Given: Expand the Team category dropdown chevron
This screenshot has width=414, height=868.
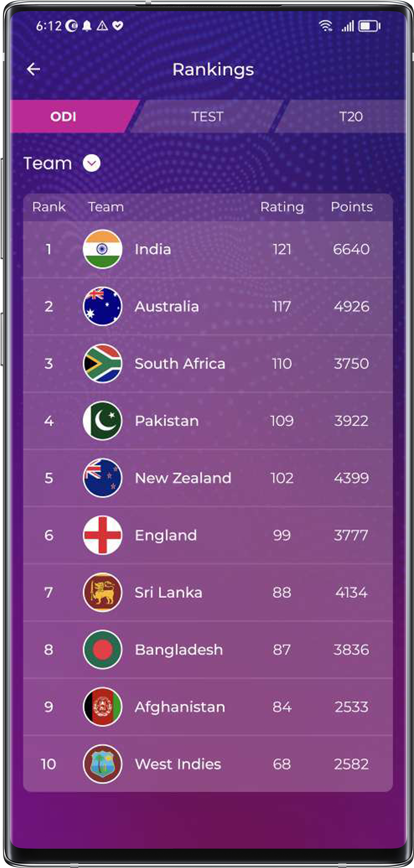Looking at the screenshot, I should click(x=92, y=163).
